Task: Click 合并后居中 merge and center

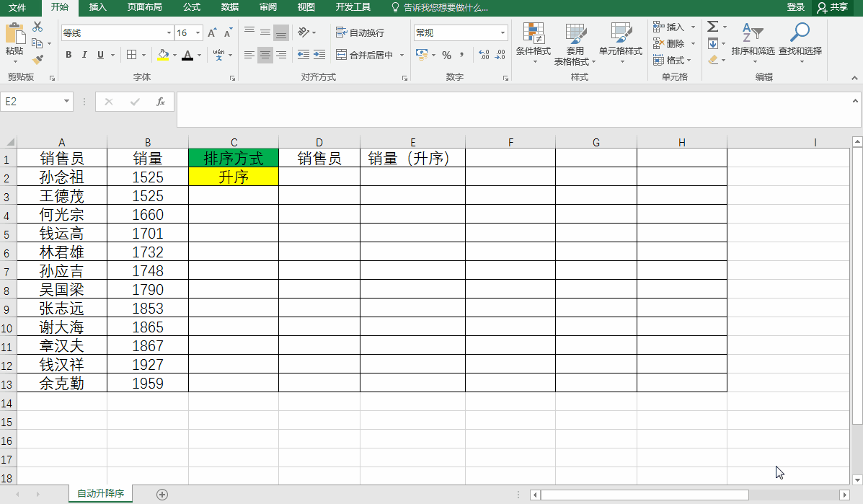Action: point(364,55)
